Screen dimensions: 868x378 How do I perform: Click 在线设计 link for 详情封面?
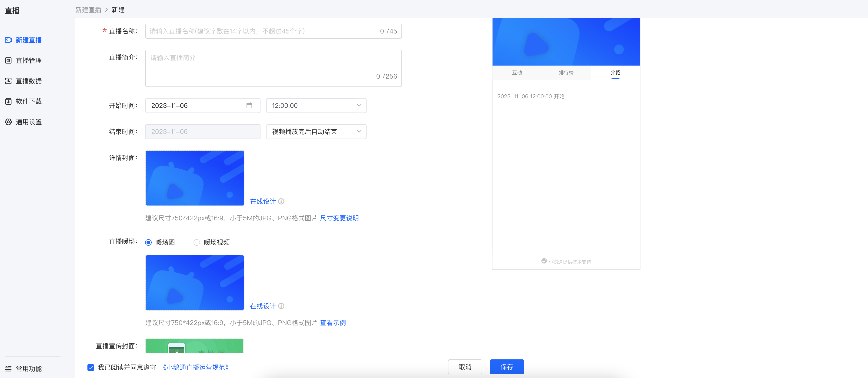point(263,202)
